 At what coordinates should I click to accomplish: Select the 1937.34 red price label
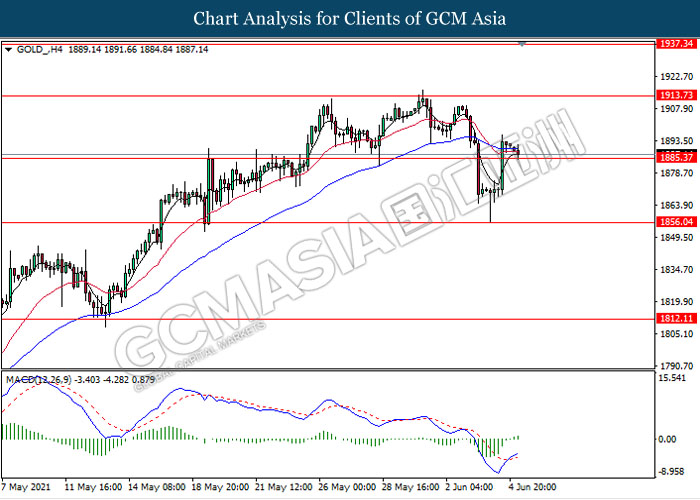coord(676,44)
